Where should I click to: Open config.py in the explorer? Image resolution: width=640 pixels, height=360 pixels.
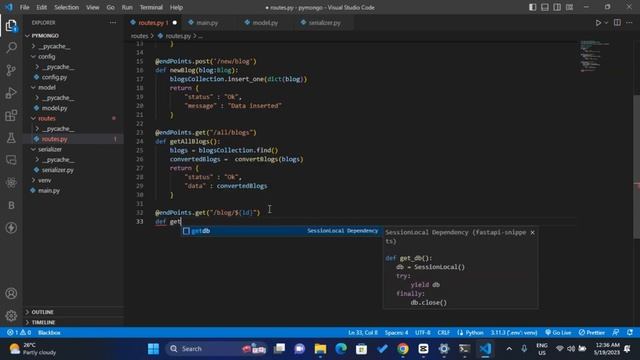click(54, 77)
